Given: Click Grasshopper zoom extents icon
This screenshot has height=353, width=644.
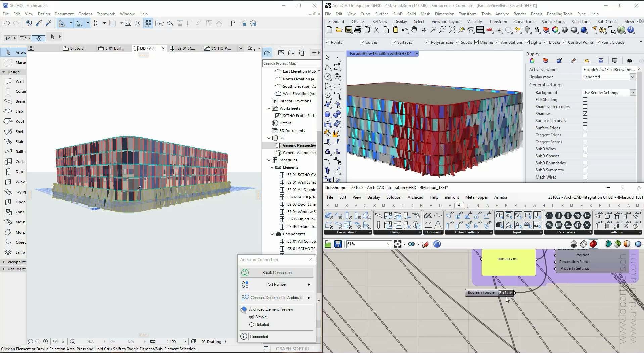Looking at the screenshot, I should (398, 244).
